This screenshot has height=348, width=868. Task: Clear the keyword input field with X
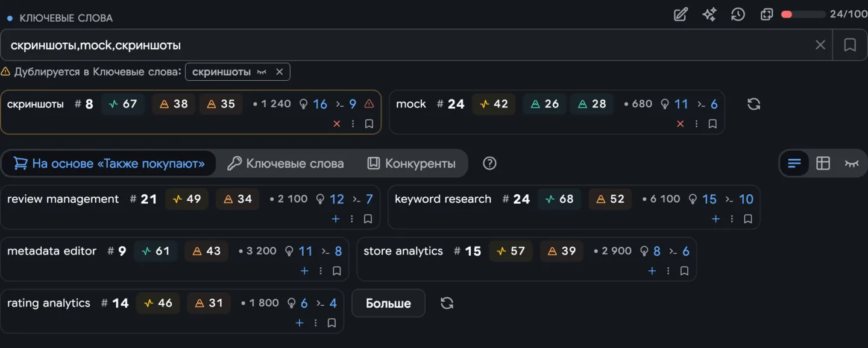click(x=820, y=45)
